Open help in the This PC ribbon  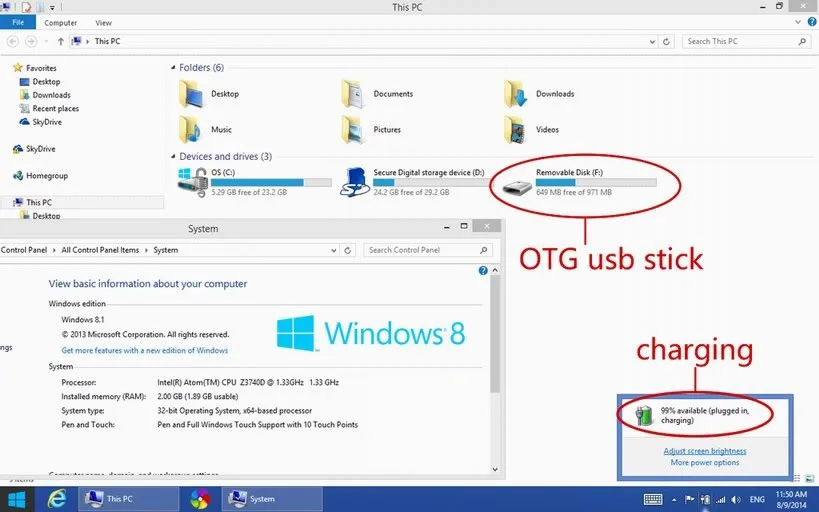(x=812, y=22)
